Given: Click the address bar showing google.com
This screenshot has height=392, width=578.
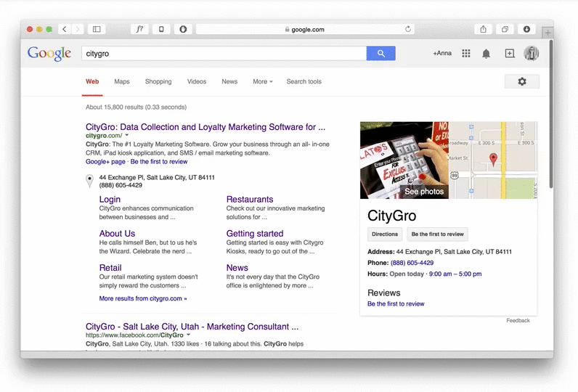Looking at the screenshot, I should tap(305, 29).
